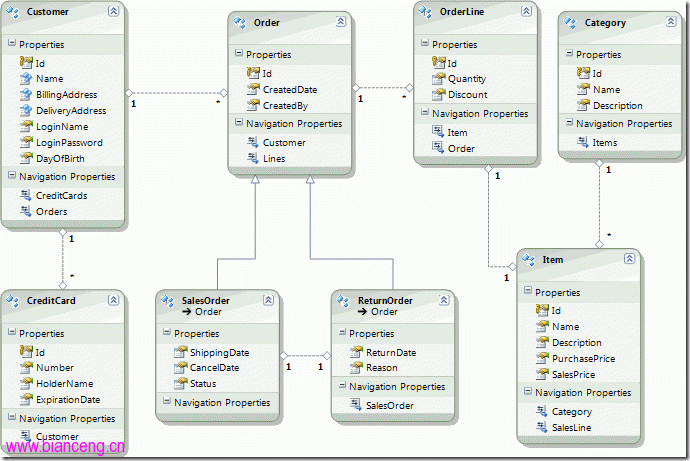690x461 pixels.
Task: Collapse the CreditCard entity using its chevron
Action: (114, 300)
